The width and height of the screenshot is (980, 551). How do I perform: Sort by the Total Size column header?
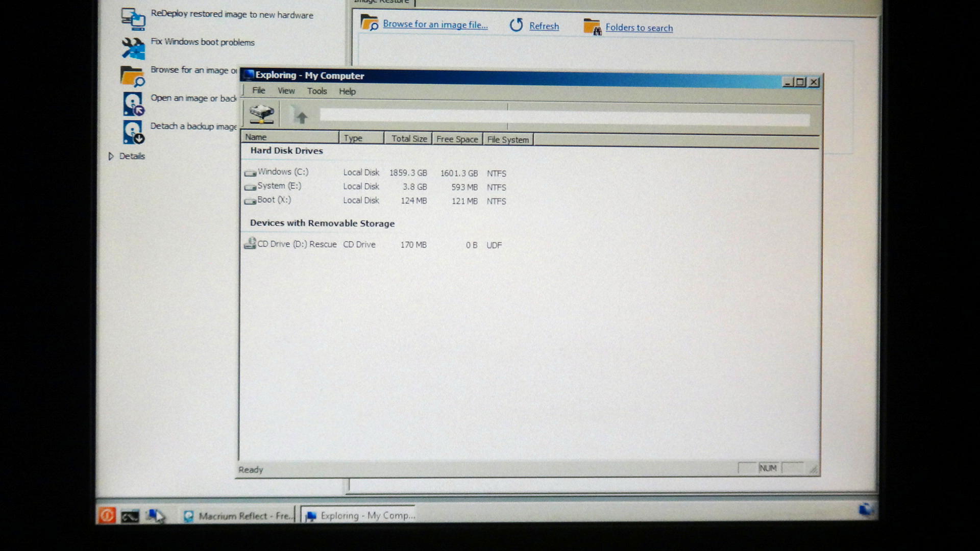pos(408,139)
